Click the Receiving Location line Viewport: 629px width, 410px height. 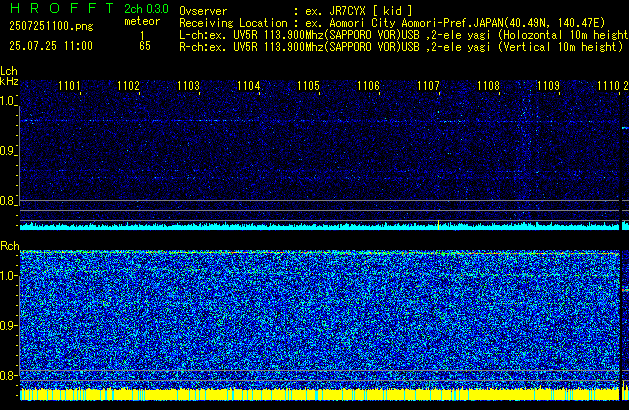click(x=392, y=23)
